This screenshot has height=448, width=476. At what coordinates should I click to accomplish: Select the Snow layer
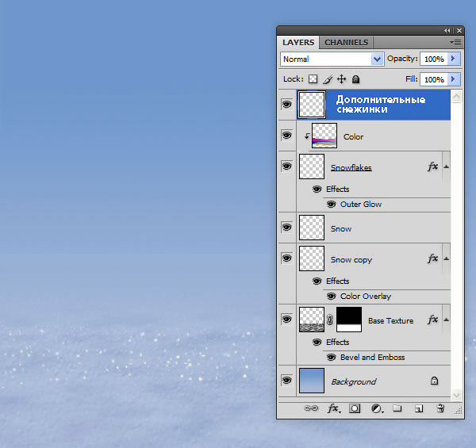[x=374, y=228]
